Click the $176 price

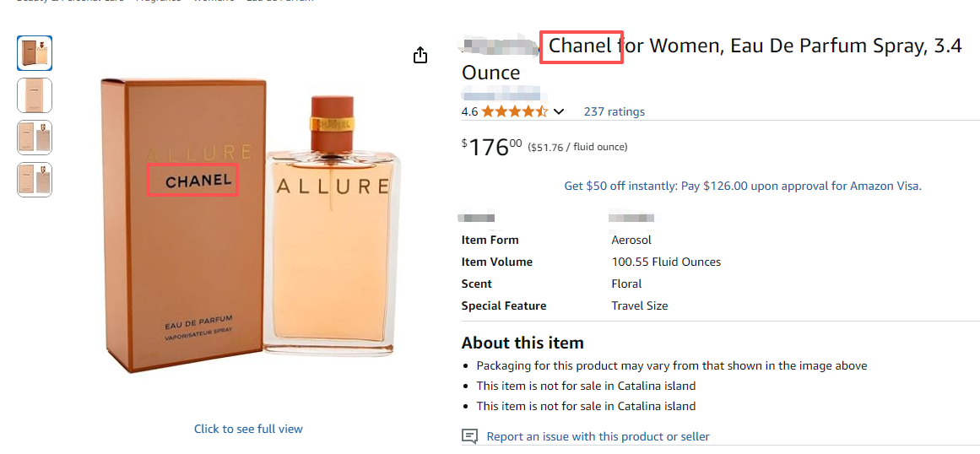pos(491,148)
